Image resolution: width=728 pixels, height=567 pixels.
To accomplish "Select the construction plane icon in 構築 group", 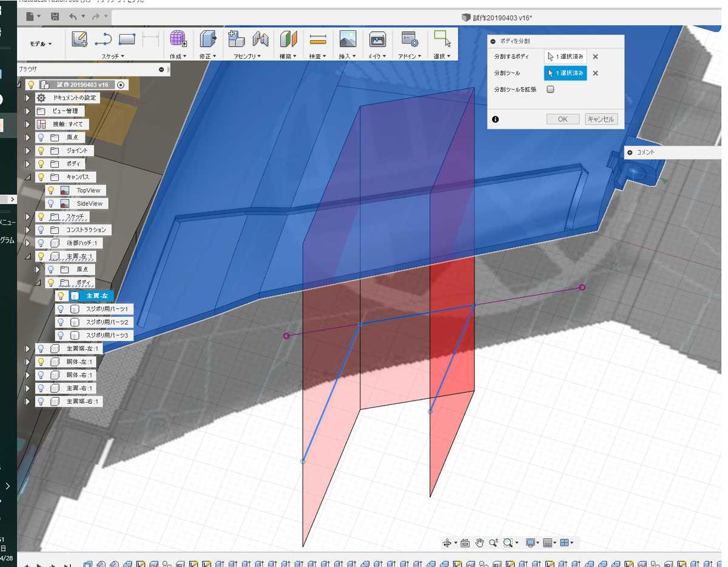I will (x=289, y=39).
